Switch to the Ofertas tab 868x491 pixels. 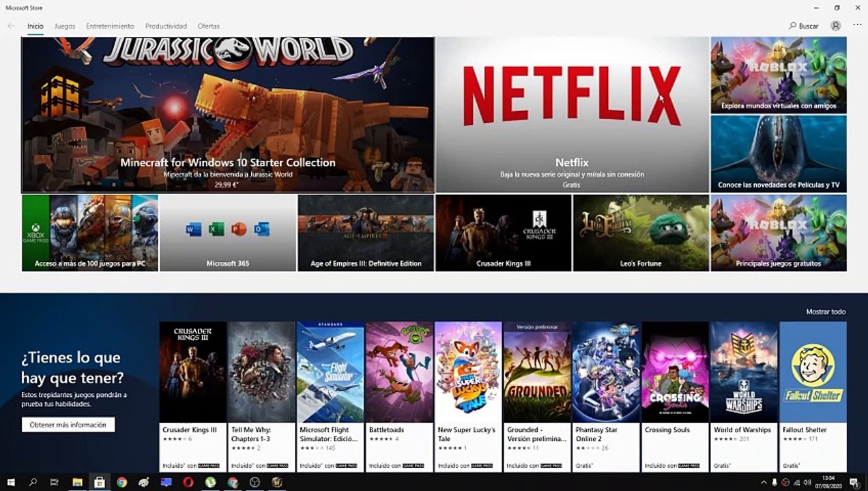click(209, 26)
